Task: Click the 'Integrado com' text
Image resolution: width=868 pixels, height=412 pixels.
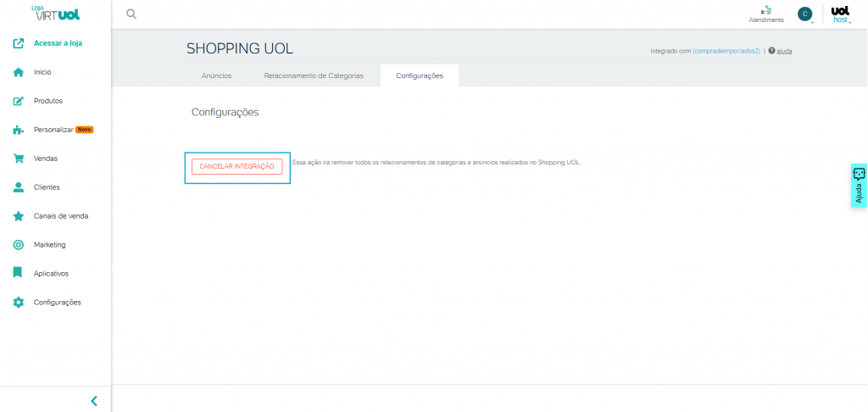Action: click(x=671, y=51)
